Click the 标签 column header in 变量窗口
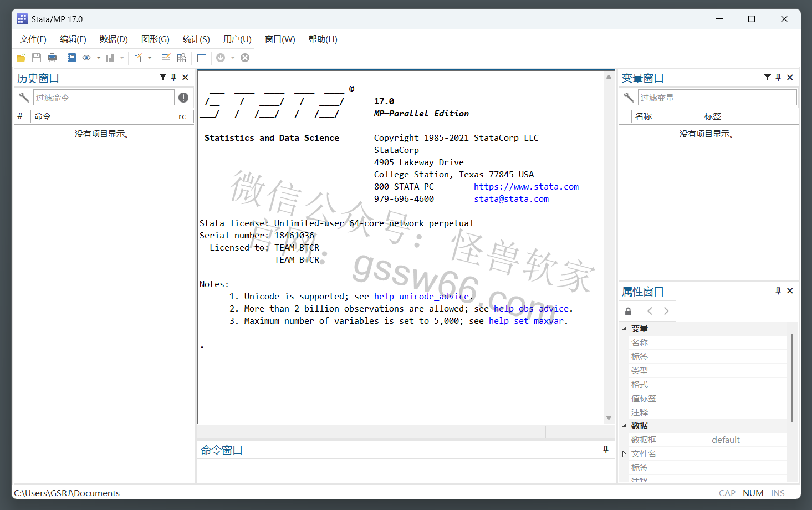The width and height of the screenshot is (812, 510). [749, 116]
